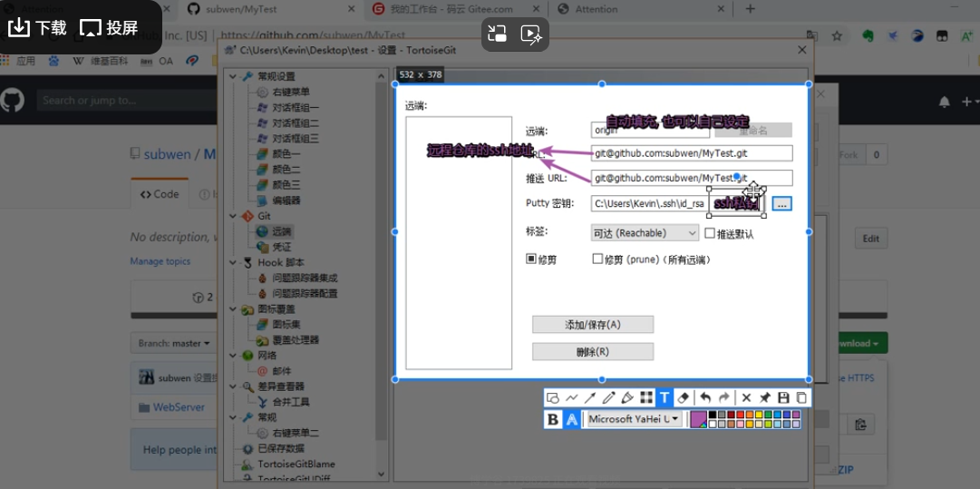Toggle the outlined text A style
The image size is (980, 489).
point(571,419)
